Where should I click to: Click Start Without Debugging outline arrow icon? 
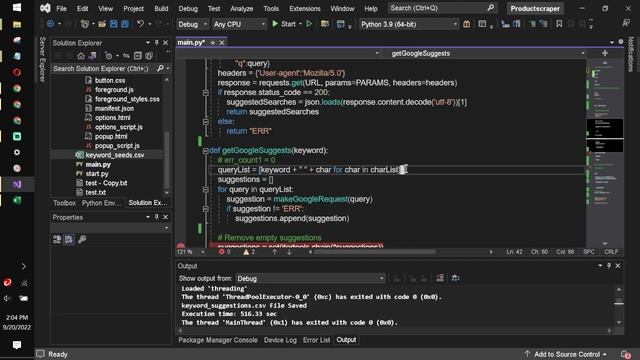pos(309,24)
